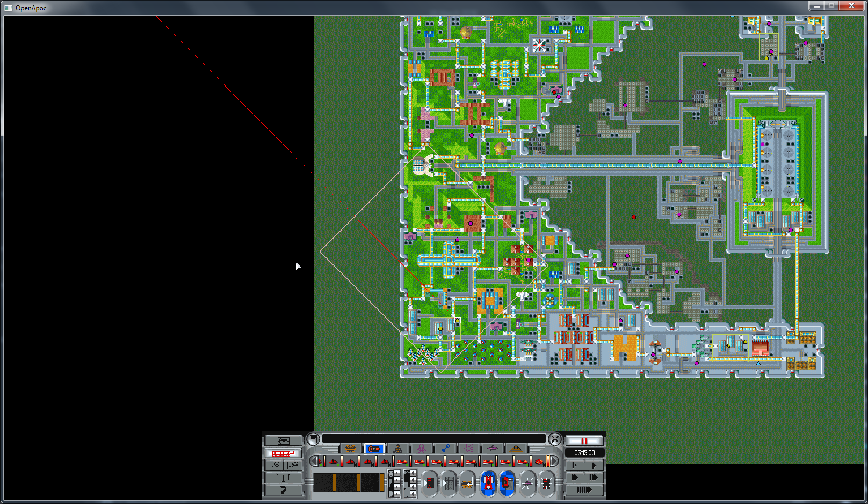Switch to the engineers wrench tab
Viewport: 868px width, 504px height.
pos(445,449)
